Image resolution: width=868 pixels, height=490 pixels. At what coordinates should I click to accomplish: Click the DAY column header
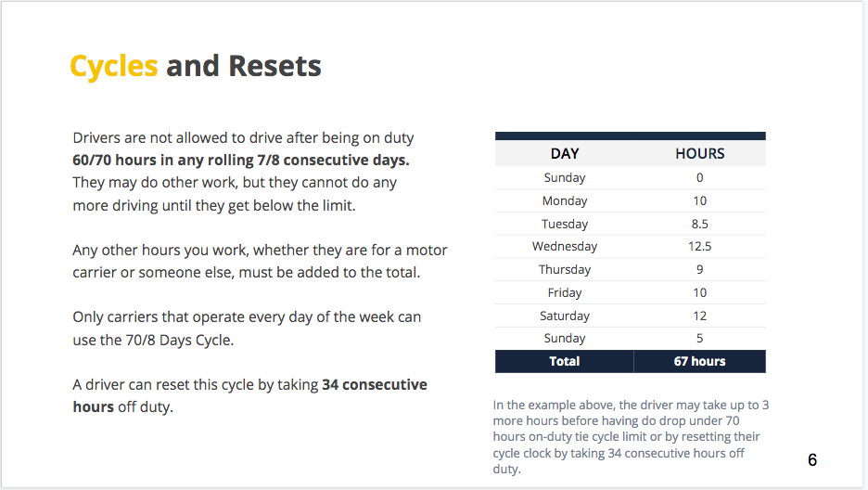[565, 153]
